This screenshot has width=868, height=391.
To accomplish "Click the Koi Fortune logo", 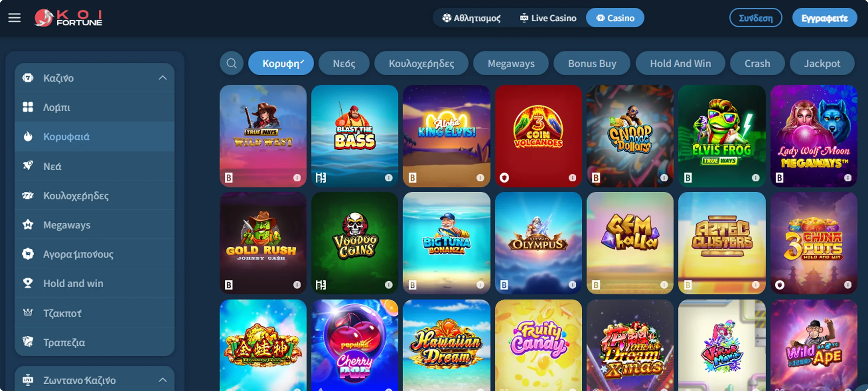I will pos(68,18).
